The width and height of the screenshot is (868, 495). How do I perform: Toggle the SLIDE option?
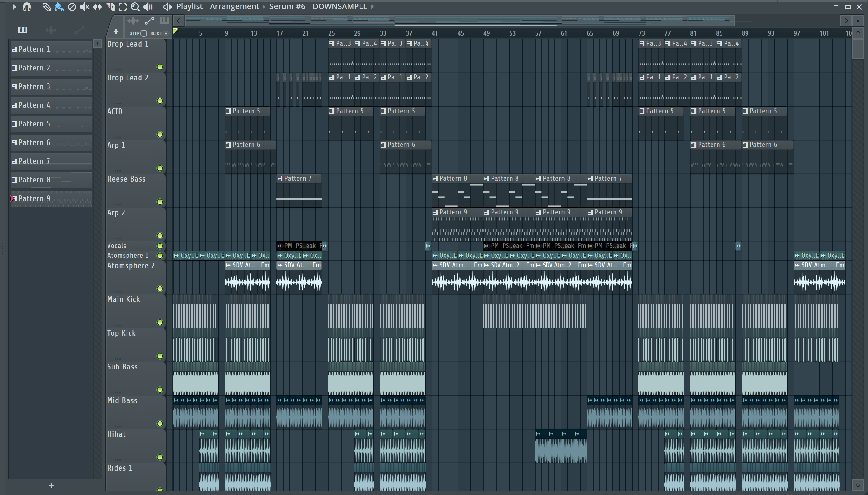[x=166, y=33]
